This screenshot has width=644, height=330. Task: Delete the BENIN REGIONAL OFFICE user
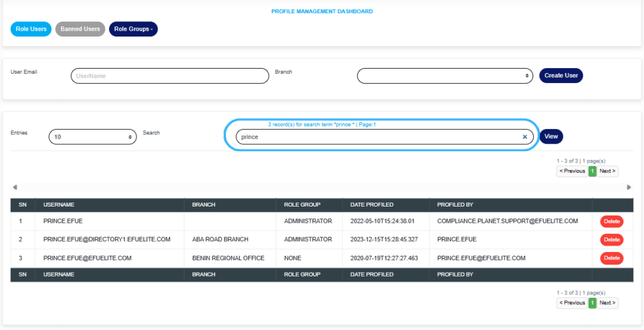611,258
